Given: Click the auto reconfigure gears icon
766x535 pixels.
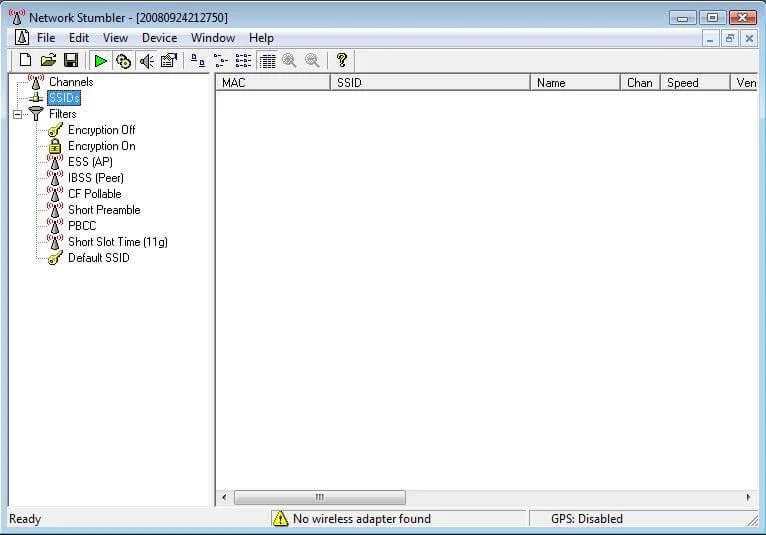Looking at the screenshot, I should click(123, 61).
